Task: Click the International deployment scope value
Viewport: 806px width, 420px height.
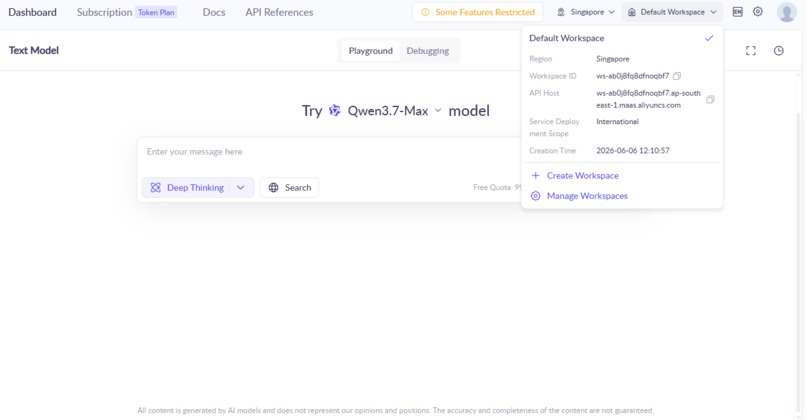Action: 617,122
